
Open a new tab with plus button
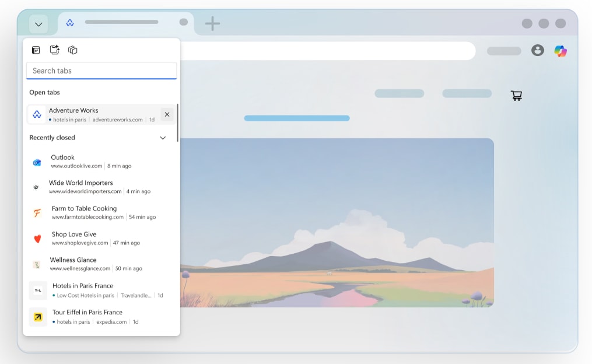click(212, 23)
